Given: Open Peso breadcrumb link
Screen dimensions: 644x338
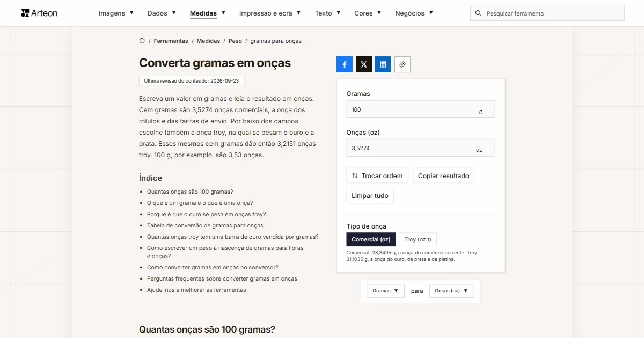Looking at the screenshot, I should pos(235,41).
